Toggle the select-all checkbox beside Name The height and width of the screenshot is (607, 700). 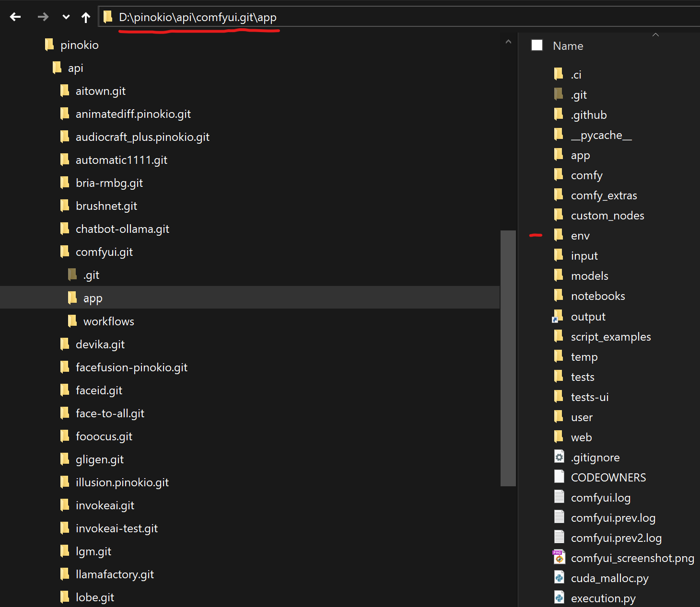coord(537,46)
